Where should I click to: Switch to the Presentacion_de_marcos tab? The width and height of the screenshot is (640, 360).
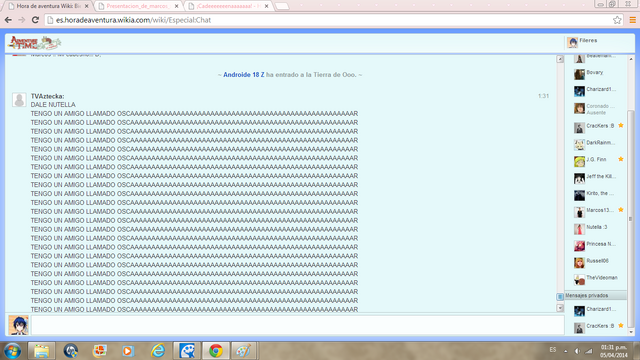[139, 6]
